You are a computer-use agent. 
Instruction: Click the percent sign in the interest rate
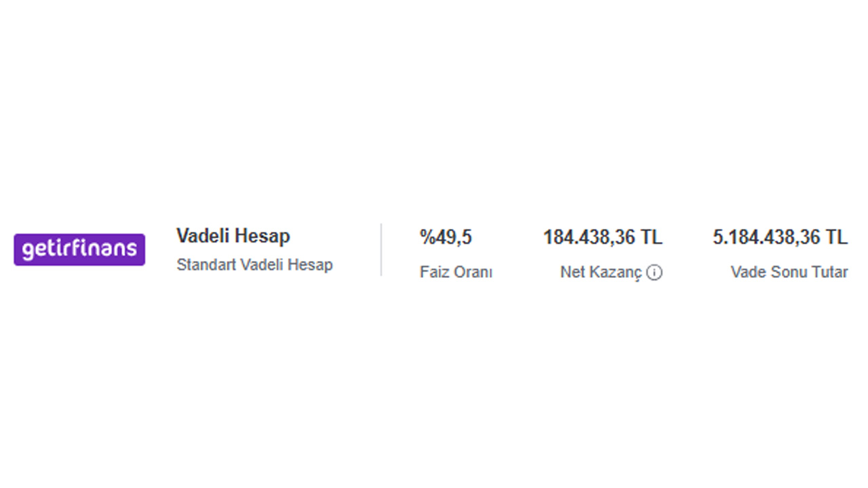click(x=427, y=237)
